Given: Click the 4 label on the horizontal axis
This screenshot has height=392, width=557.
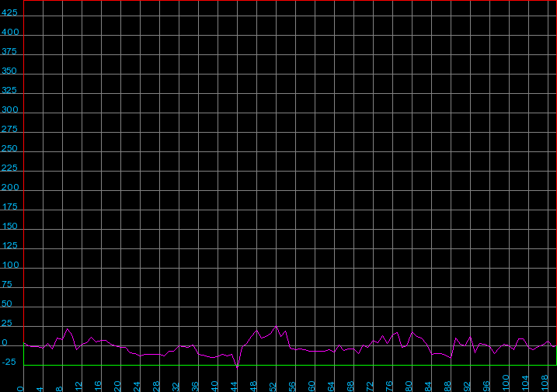Looking at the screenshot, I should 40,390.
